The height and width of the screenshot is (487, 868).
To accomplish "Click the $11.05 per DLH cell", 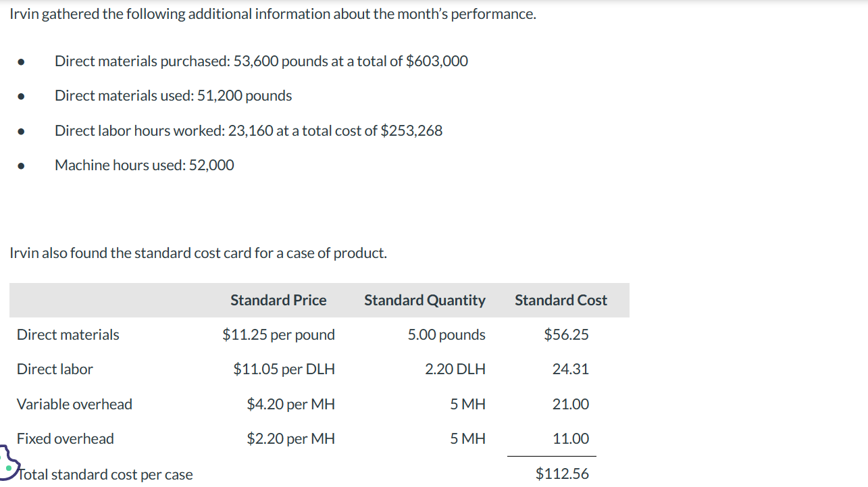I will [284, 369].
